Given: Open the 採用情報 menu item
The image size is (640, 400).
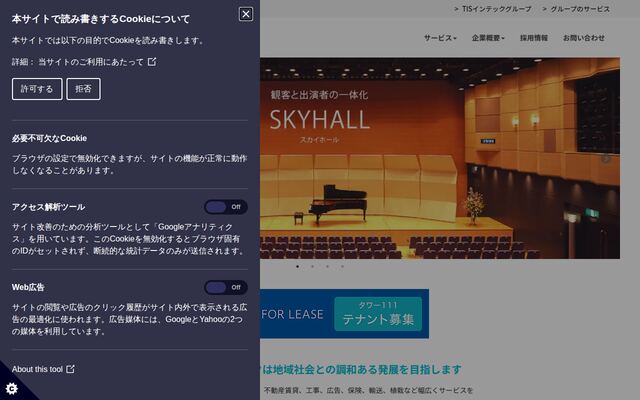Looking at the screenshot, I should 534,38.
